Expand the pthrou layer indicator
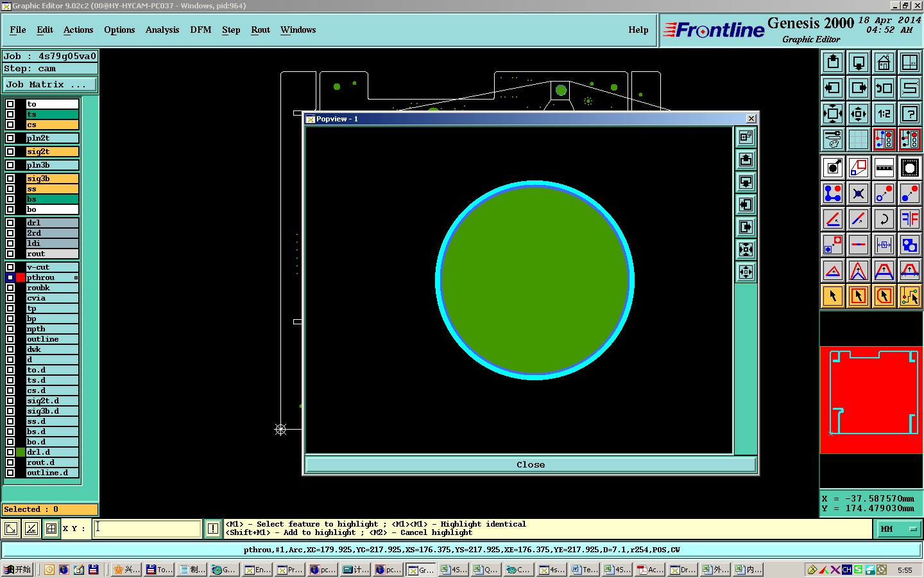Screen dimensions: 924x578 [x=76, y=277]
